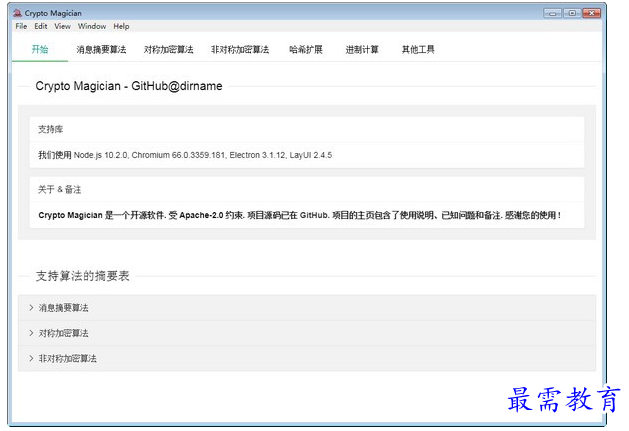The width and height of the screenshot is (629, 431).
Task: Open the View menu
Action: pos(62,26)
